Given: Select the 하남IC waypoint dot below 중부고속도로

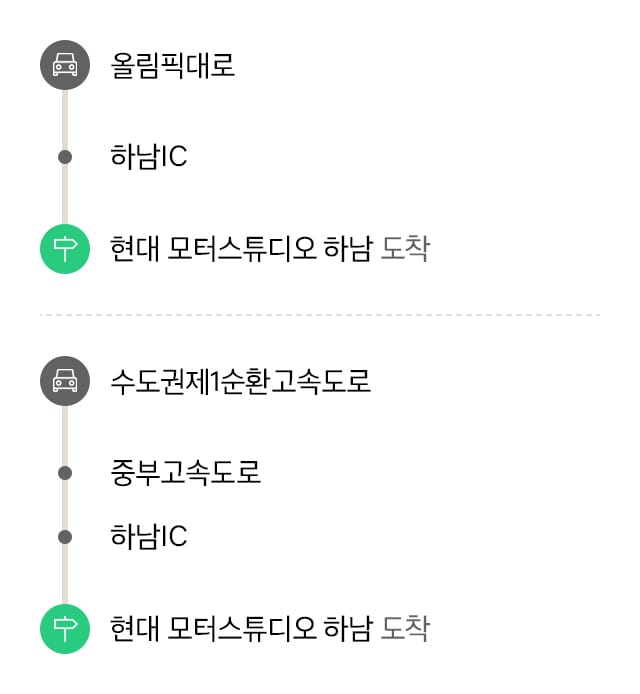Looking at the screenshot, I should tap(65, 536).
